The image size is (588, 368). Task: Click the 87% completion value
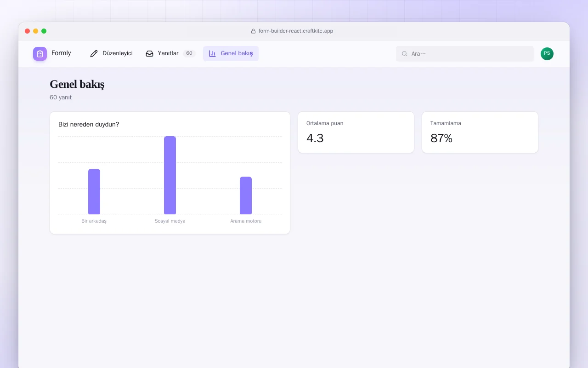[x=441, y=138]
